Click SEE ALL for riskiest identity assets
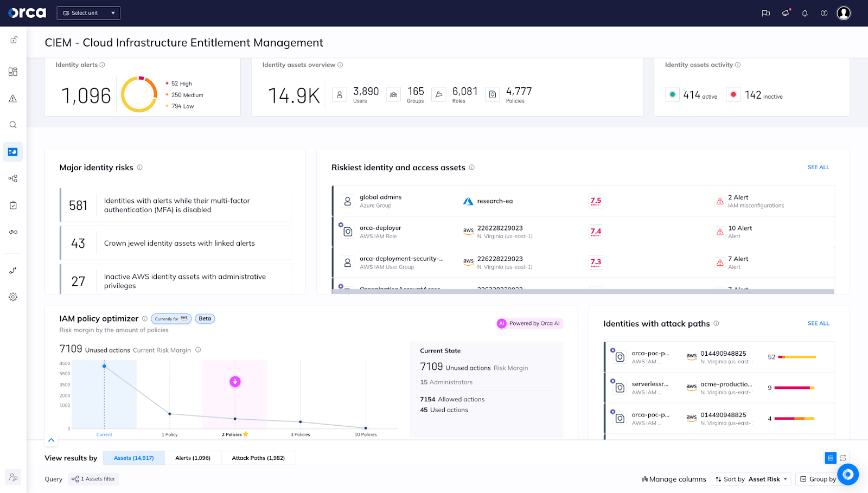This screenshot has width=868, height=493. pos(818,168)
